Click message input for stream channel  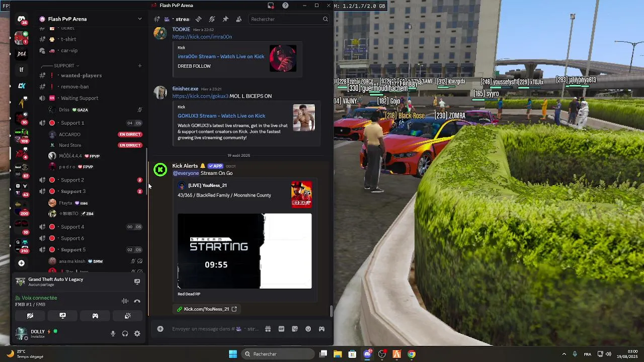pyautogui.click(x=215, y=329)
